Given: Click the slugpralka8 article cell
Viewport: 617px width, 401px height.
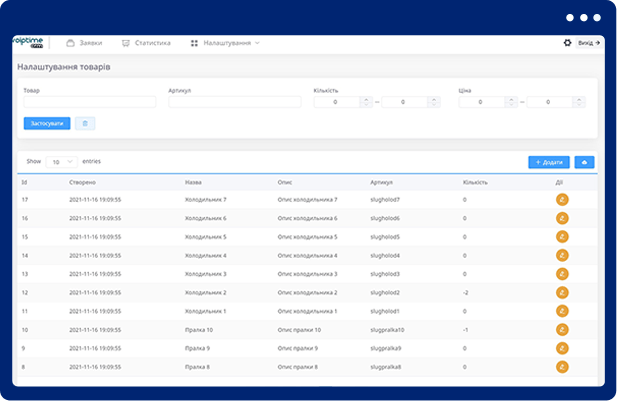Looking at the screenshot, I should pos(386,367).
